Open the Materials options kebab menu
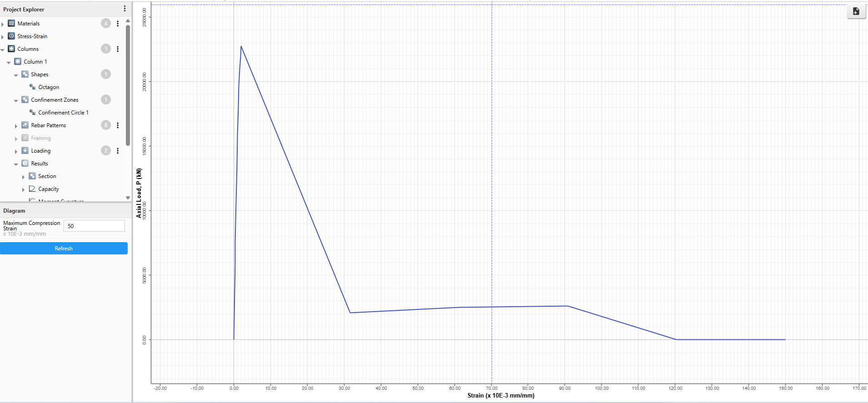Image resolution: width=868 pixels, height=403 pixels. [x=118, y=24]
